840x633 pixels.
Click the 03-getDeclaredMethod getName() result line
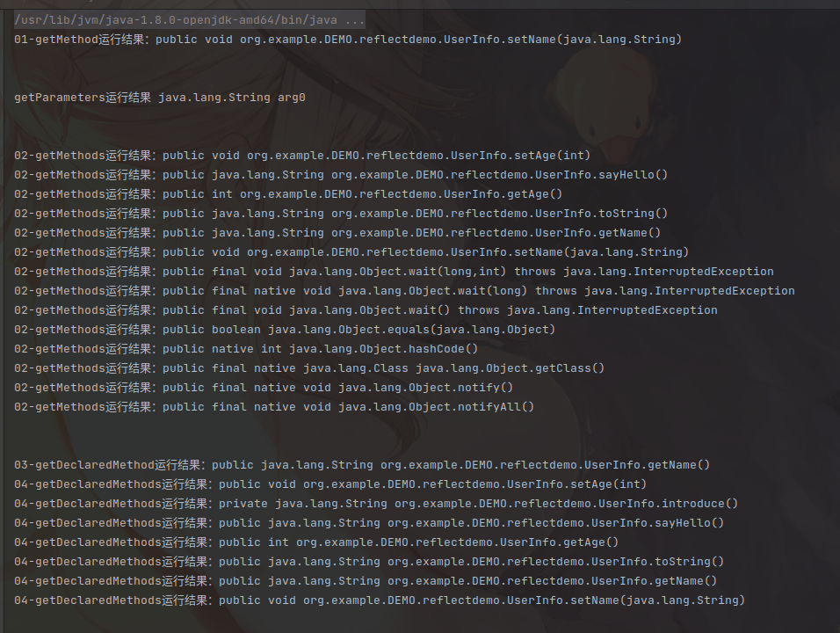pyautogui.click(x=362, y=465)
